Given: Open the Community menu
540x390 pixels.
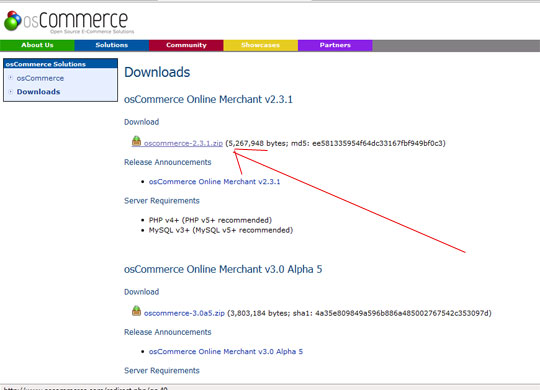Looking at the screenshot, I should [x=186, y=45].
